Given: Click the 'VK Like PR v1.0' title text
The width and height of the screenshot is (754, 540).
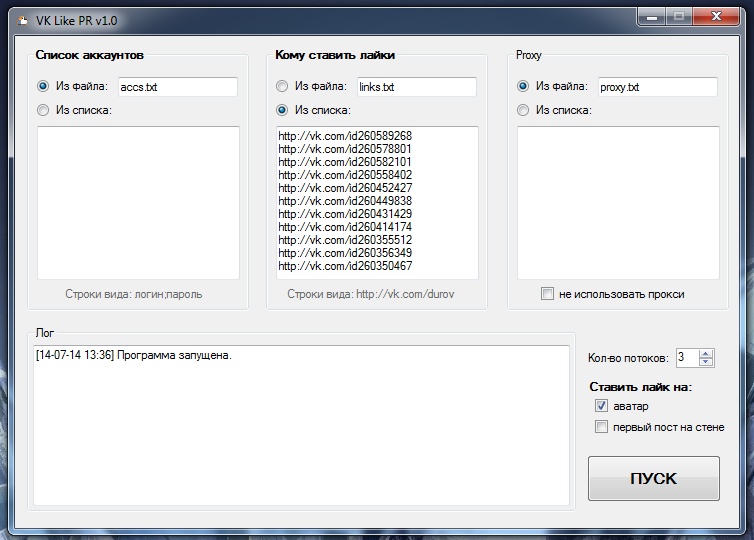Looking at the screenshot, I should coord(76,21).
